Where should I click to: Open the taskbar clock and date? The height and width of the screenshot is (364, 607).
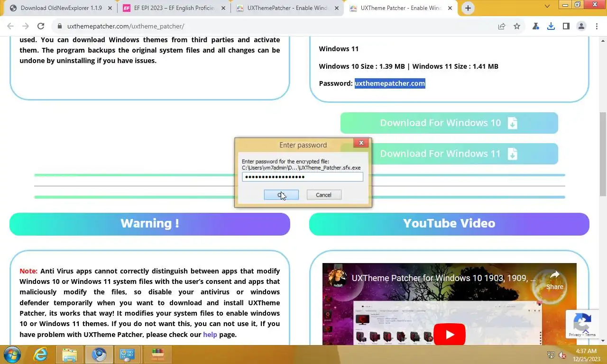(586, 355)
